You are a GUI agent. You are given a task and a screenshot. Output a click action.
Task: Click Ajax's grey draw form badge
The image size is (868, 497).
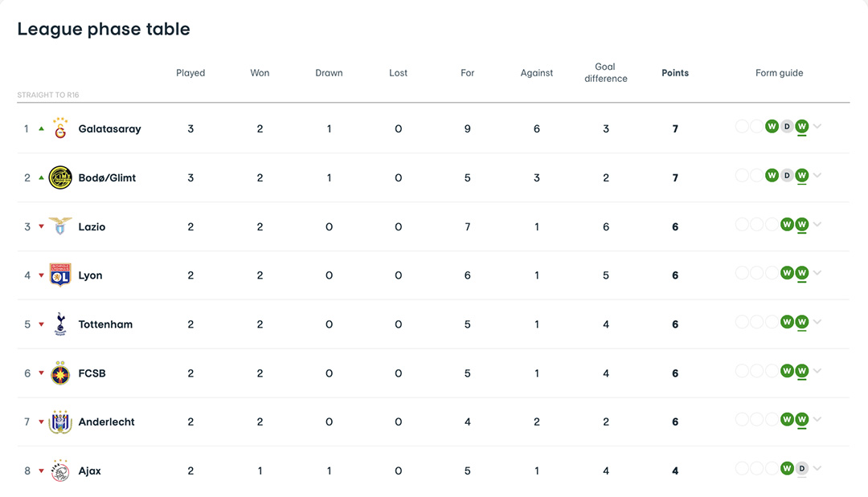click(801, 469)
